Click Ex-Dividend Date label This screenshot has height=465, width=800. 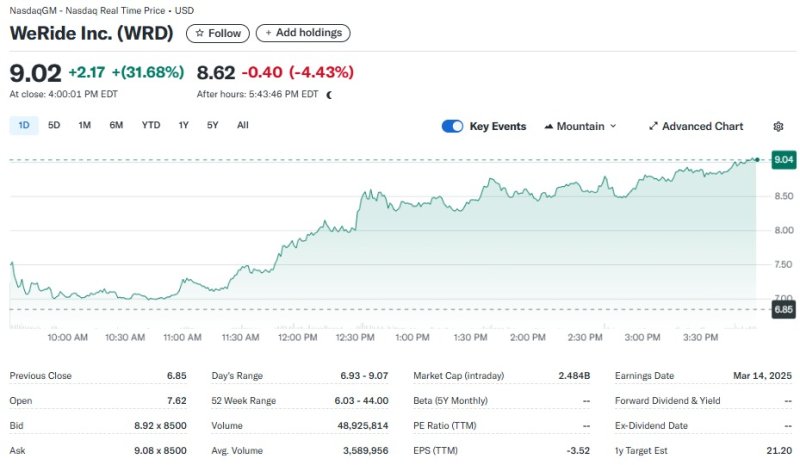651,426
